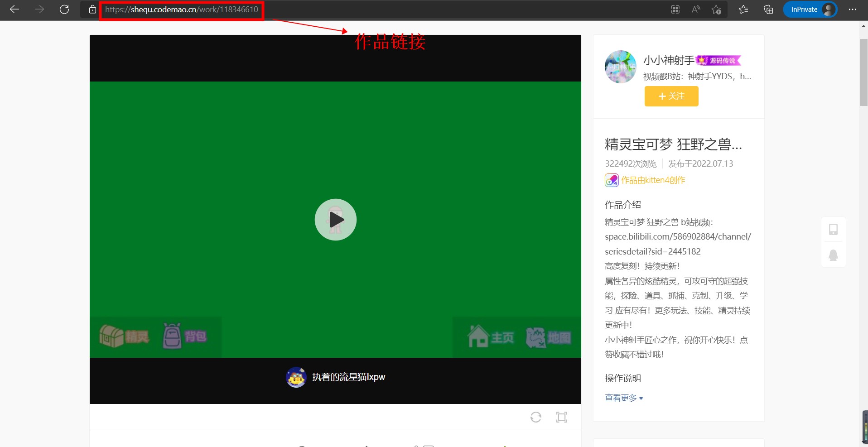Click the 322492次浏览 view count
The height and width of the screenshot is (447, 868).
pos(631,164)
